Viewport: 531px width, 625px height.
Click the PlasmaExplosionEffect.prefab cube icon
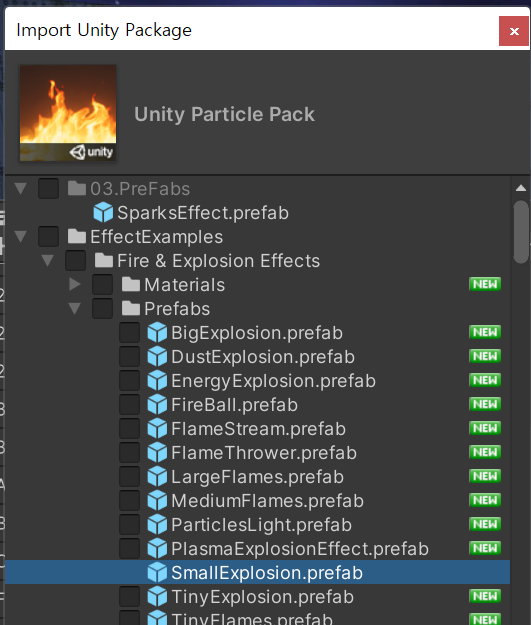point(157,548)
